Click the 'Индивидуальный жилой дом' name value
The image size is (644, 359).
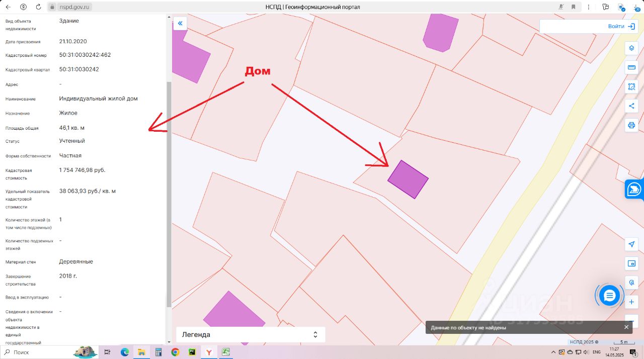(99, 99)
